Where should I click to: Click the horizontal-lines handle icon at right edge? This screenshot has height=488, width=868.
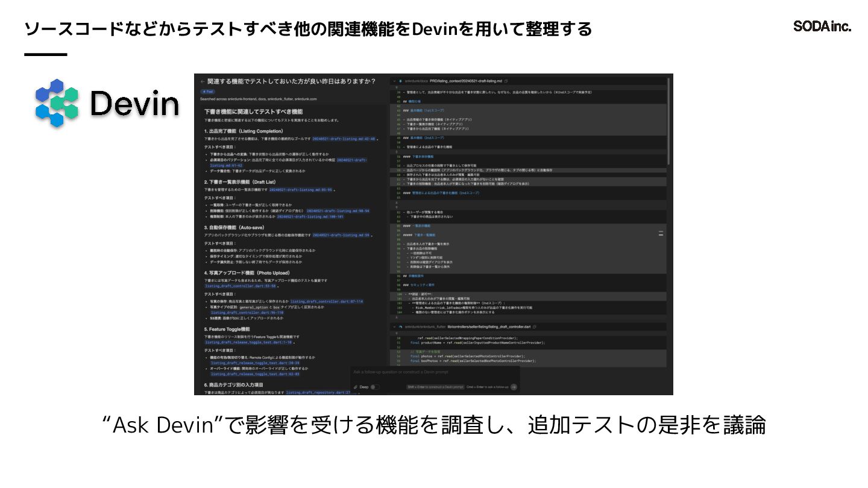[x=661, y=233]
